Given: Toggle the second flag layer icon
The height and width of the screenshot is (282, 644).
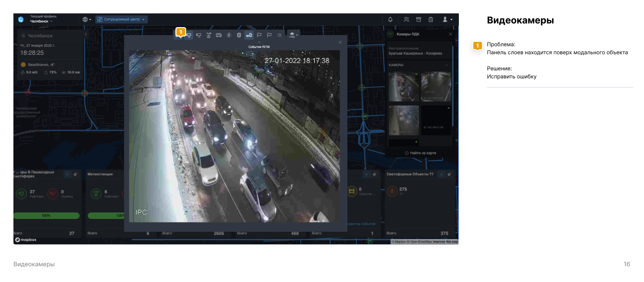Looking at the screenshot, I should click(x=269, y=35).
